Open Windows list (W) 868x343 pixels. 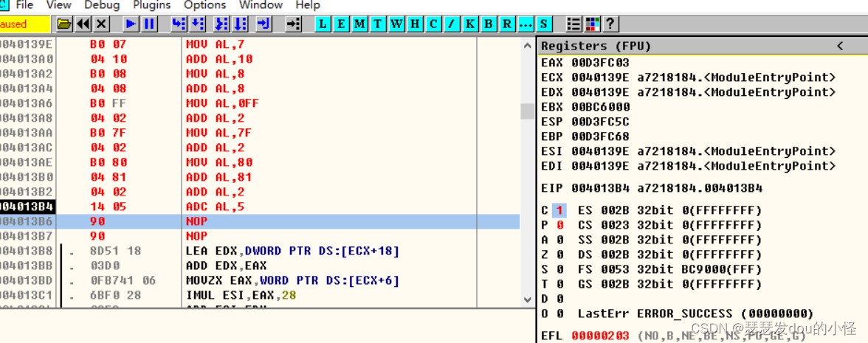coord(396,24)
